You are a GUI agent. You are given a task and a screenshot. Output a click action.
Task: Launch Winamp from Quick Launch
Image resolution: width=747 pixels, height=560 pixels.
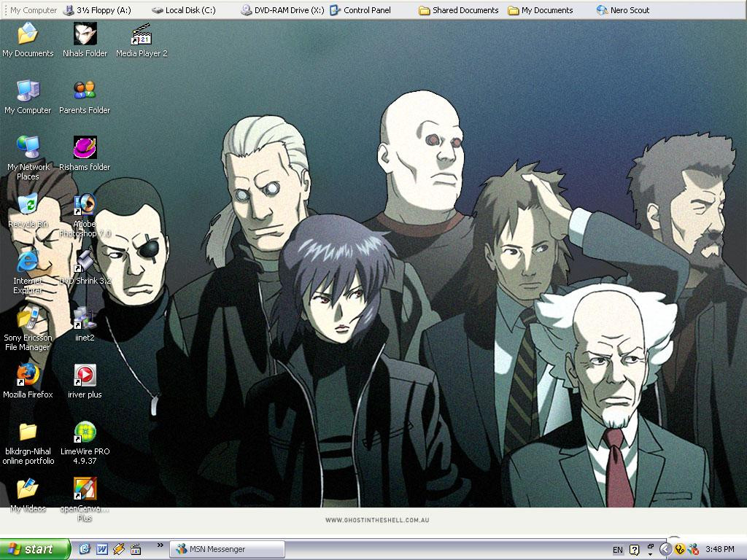(119, 549)
